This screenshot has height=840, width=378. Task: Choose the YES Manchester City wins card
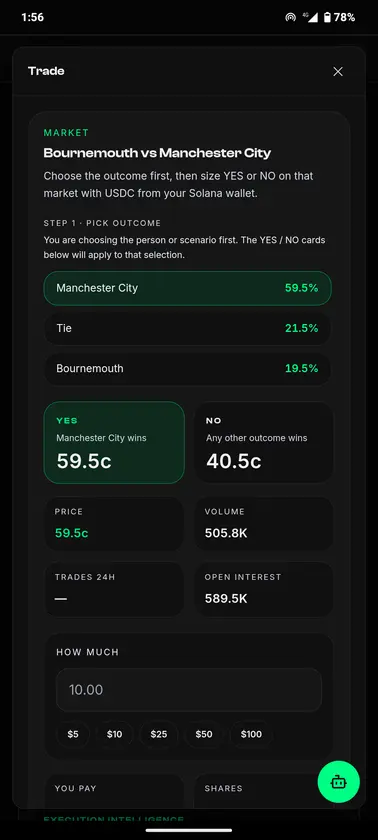[114, 442]
